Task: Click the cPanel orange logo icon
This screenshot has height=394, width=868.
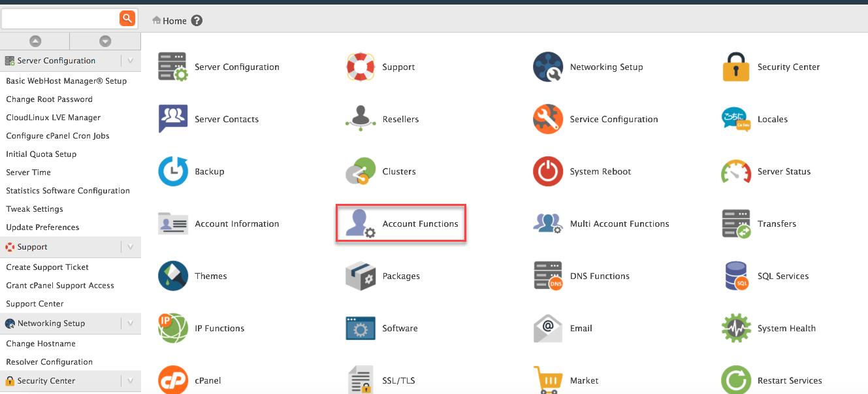Action: [173, 380]
